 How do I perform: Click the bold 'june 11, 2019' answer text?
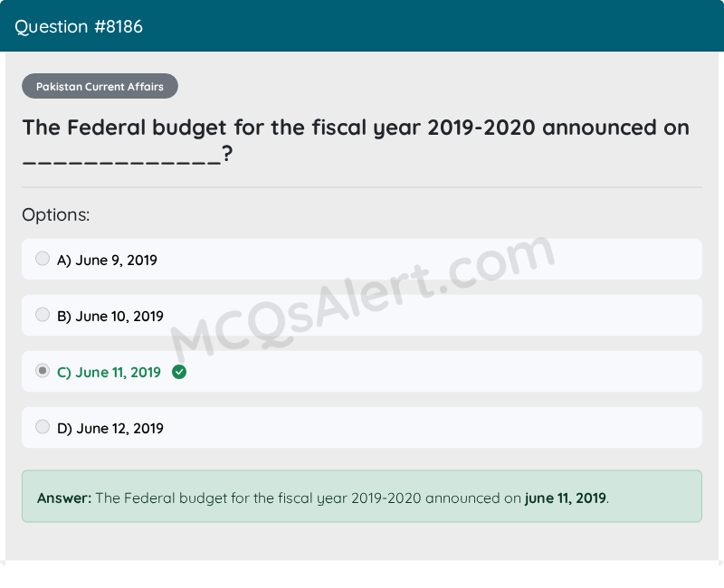[566, 498]
